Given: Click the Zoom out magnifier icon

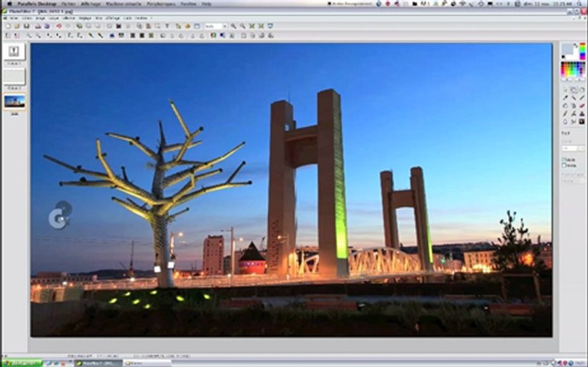Looking at the screenshot, I should 243,27.
